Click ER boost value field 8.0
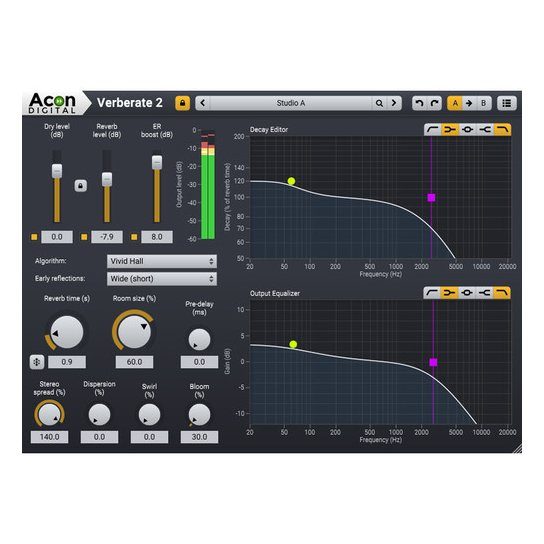This screenshot has width=544, height=544. point(157,237)
